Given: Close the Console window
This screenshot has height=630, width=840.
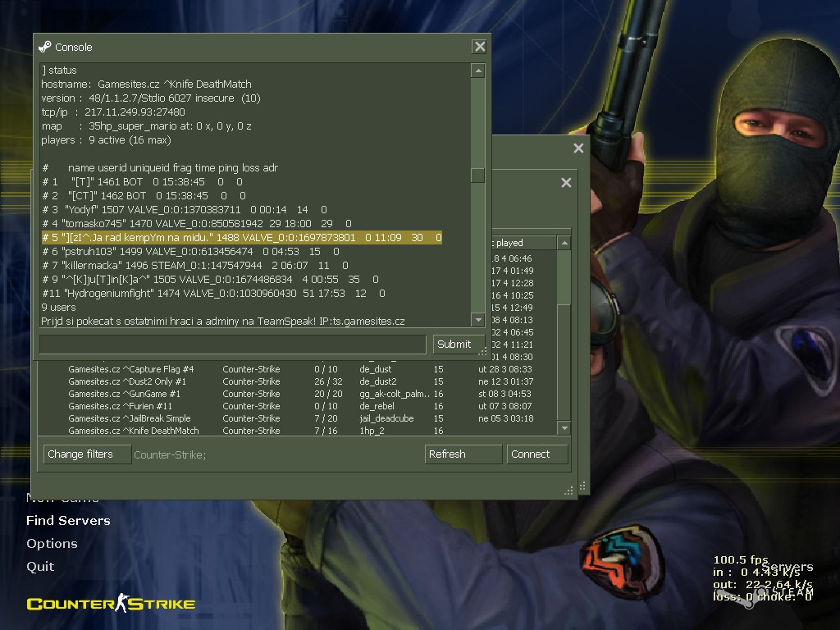Looking at the screenshot, I should [x=479, y=47].
